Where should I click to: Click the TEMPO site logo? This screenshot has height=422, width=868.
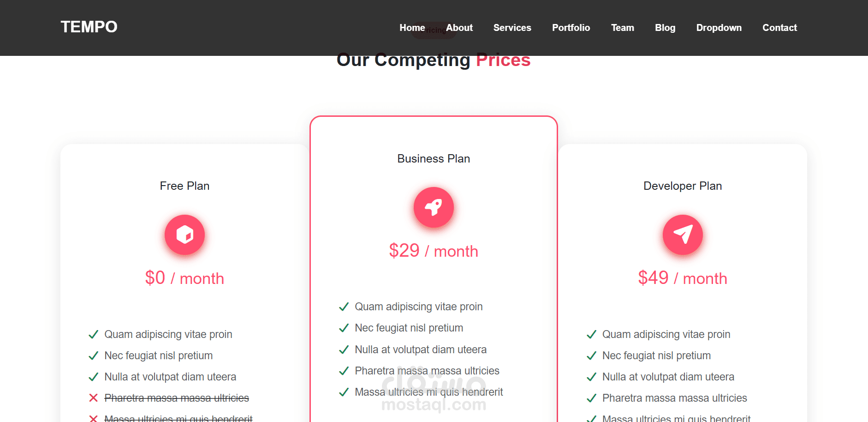click(89, 27)
